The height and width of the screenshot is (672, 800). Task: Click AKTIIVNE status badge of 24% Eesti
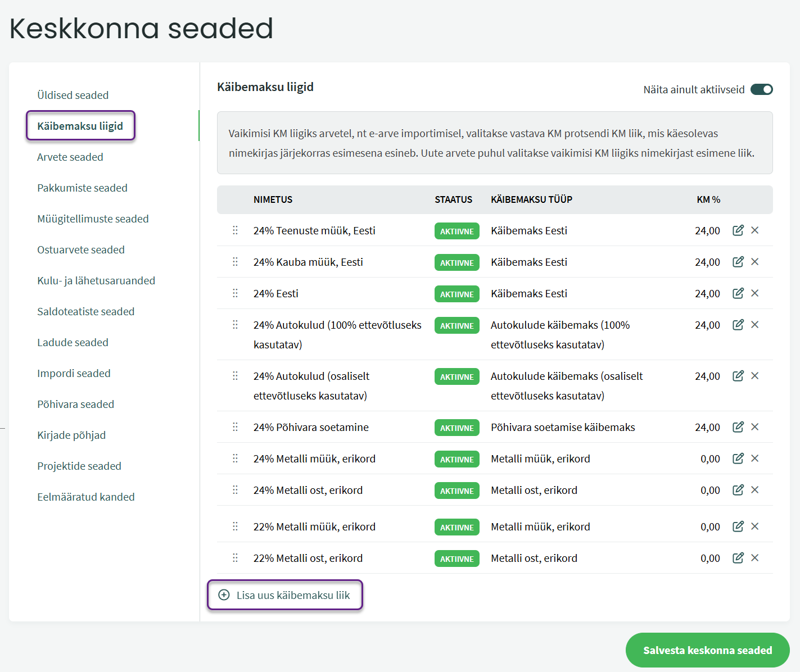[457, 294]
